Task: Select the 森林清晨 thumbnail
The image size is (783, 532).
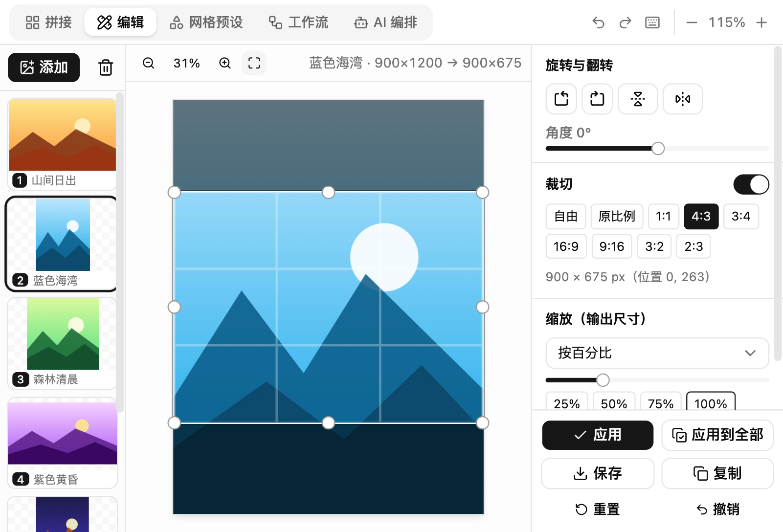Action: 62,343
